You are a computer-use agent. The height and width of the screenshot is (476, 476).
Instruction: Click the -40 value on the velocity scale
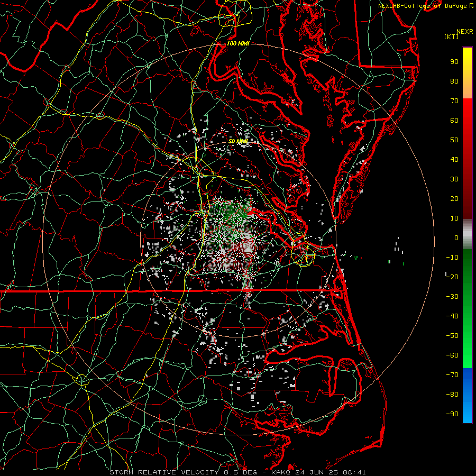[452, 316]
